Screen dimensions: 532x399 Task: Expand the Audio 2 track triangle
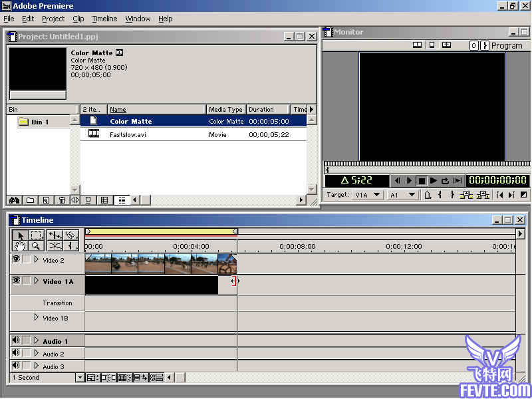[37, 353]
